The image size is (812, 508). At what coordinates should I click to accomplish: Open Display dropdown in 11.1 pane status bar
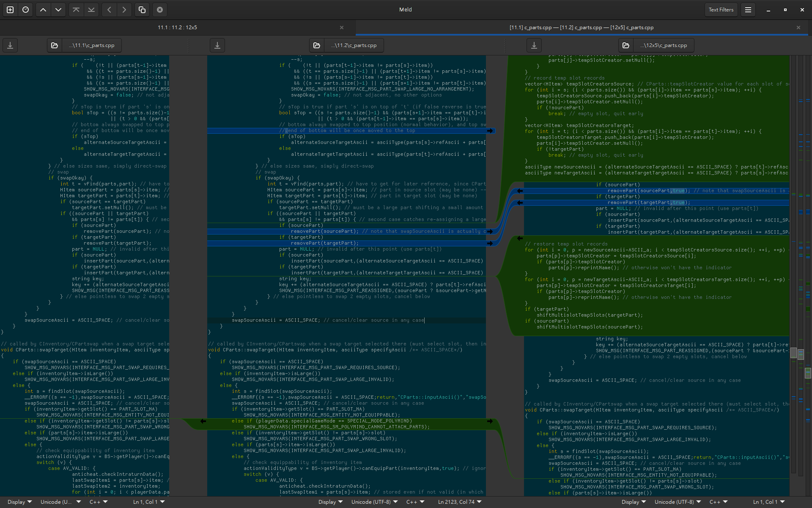(19, 502)
